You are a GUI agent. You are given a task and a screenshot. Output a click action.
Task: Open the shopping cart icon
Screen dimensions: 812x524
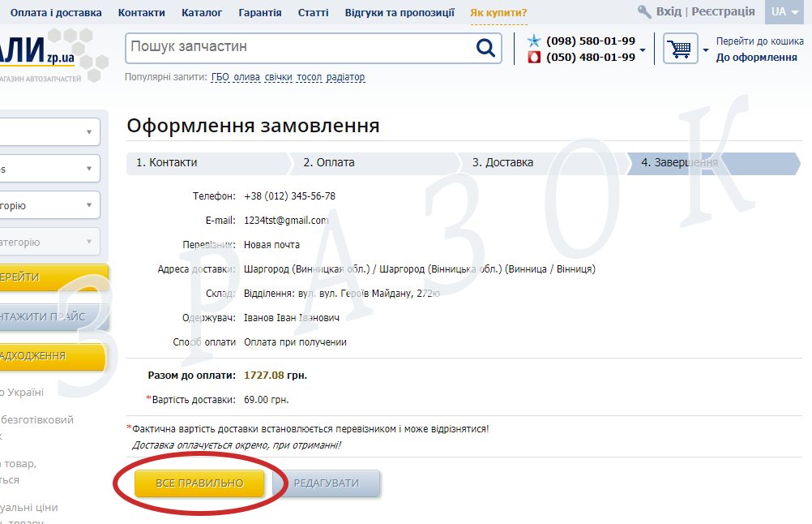coord(680,49)
